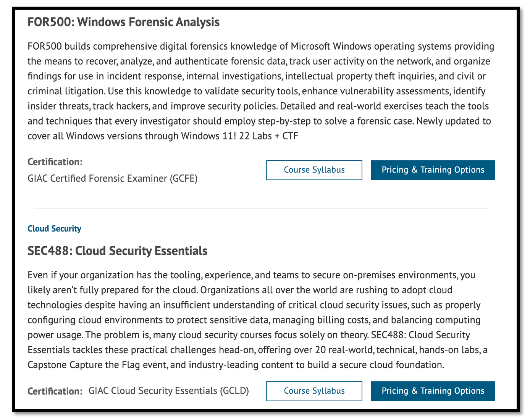
Task: Open Course Syllabus for SEC488
Action: tap(314, 391)
